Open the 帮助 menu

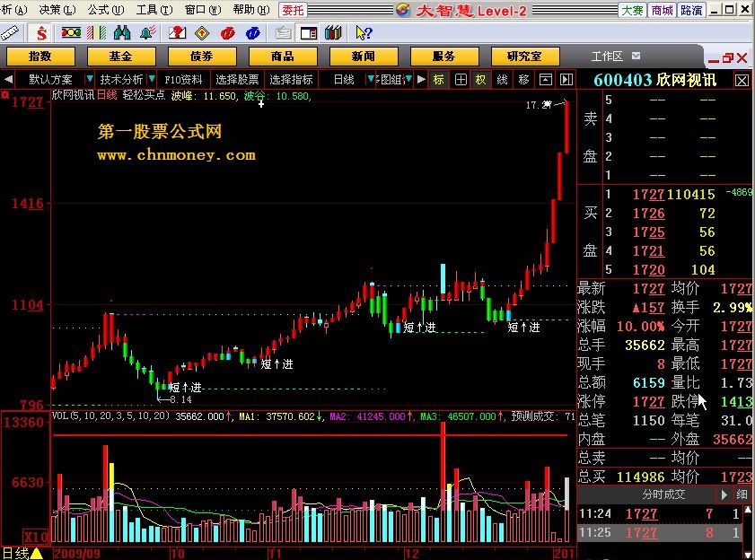(x=250, y=10)
